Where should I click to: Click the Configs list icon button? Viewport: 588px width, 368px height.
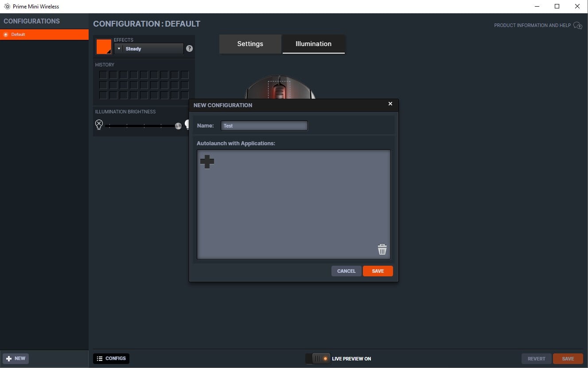pyautogui.click(x=111, y=358)
